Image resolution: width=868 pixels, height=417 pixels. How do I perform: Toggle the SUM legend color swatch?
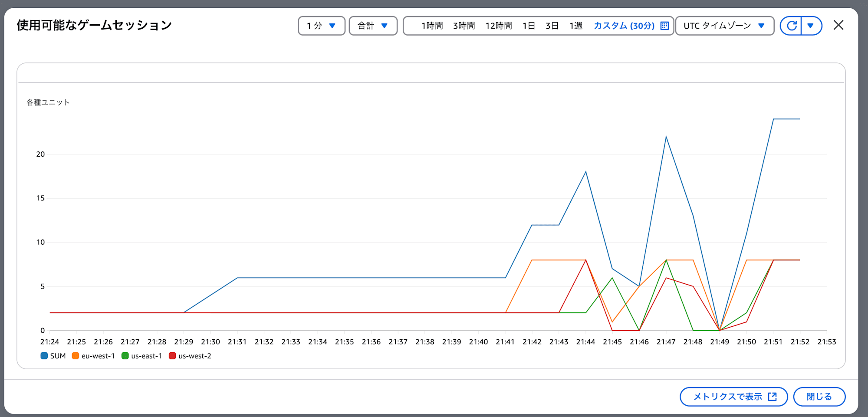click(x=44, y=356)
